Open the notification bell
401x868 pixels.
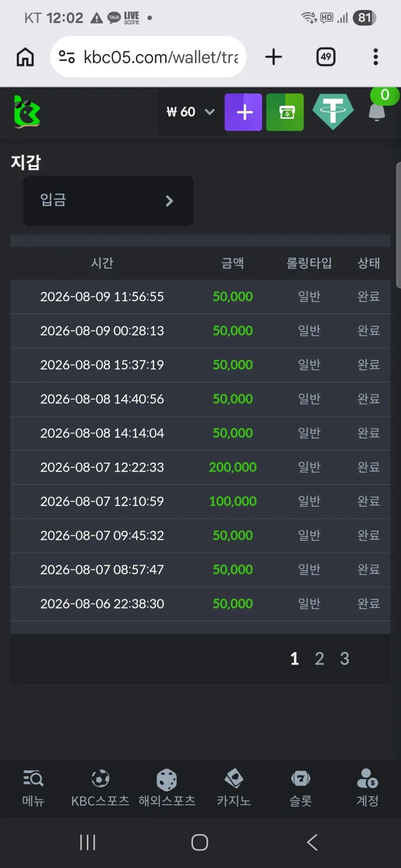pos(377,112)
